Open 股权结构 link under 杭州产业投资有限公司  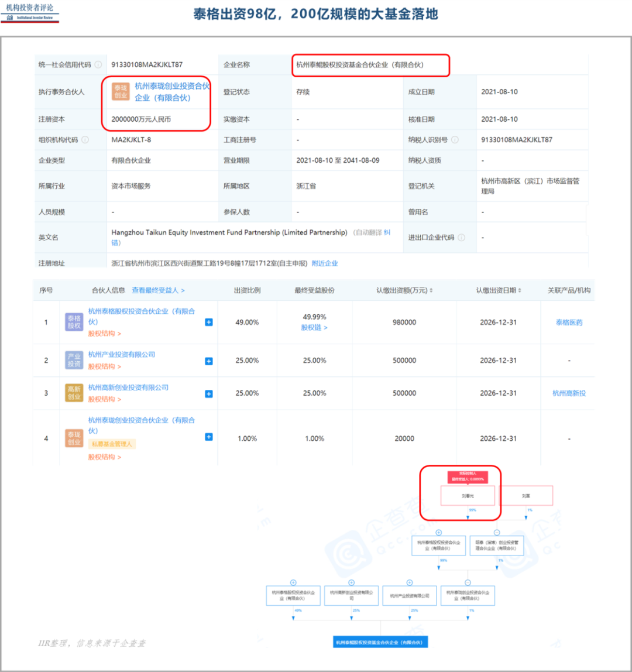pyautogui.click(x=105, y=366)
